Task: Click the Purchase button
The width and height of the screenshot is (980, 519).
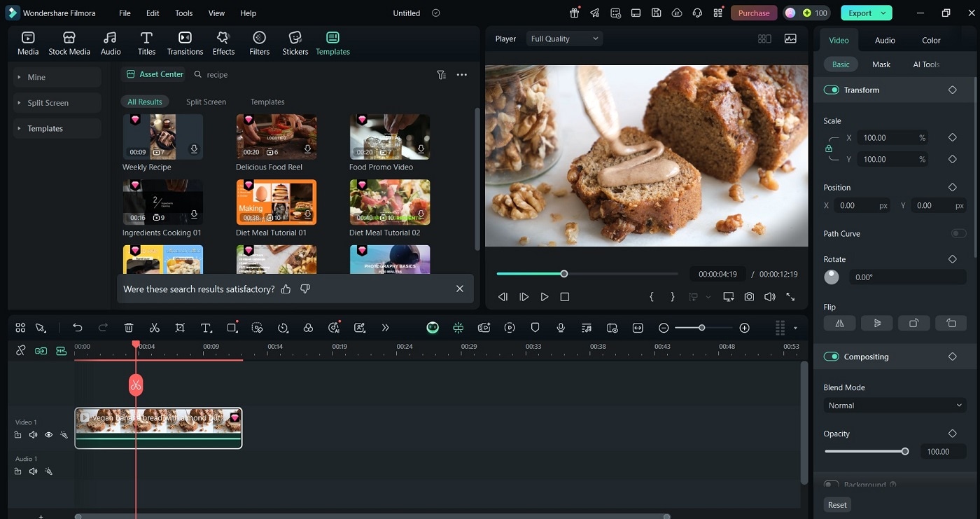Action: coord(754,13)
